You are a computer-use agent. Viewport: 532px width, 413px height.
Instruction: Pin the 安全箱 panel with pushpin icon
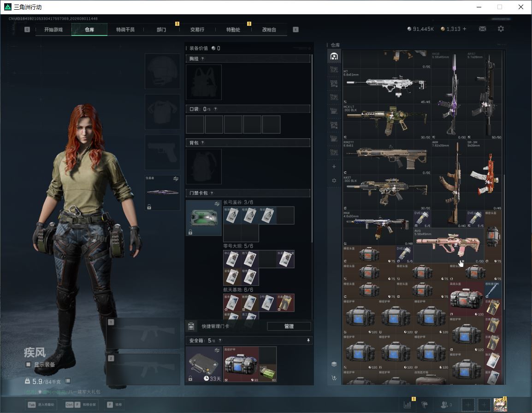click(308, 340)
